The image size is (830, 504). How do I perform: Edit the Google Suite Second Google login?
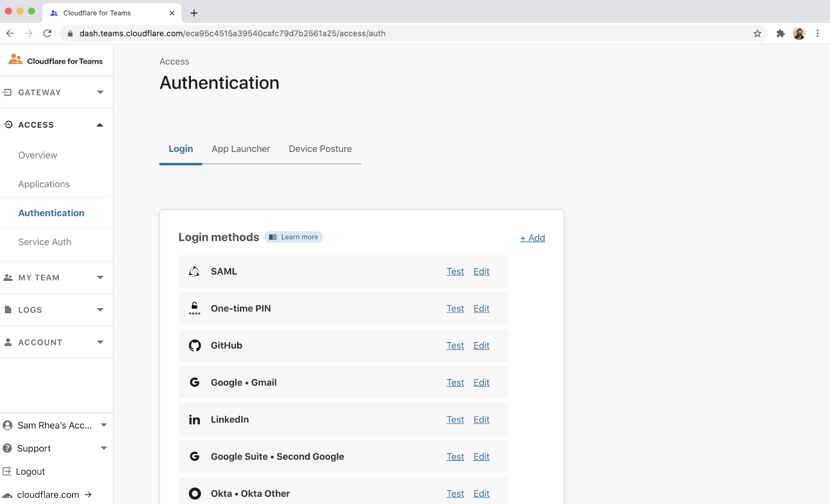point(481,456)
